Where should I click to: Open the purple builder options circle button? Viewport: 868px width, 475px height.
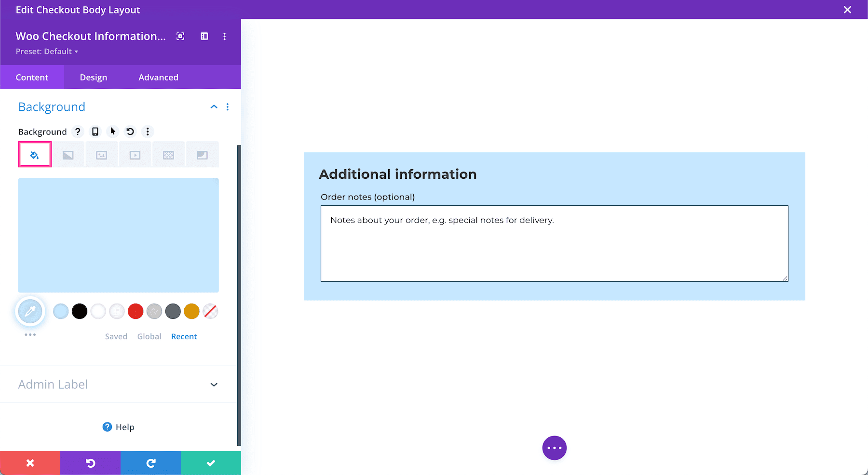click(555, 448)
